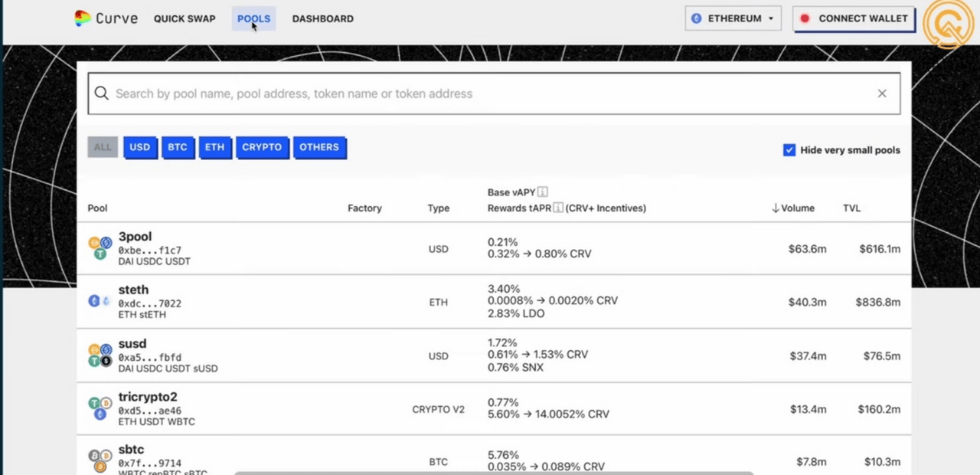Toggle the CRYPTO pool filter

262,147
